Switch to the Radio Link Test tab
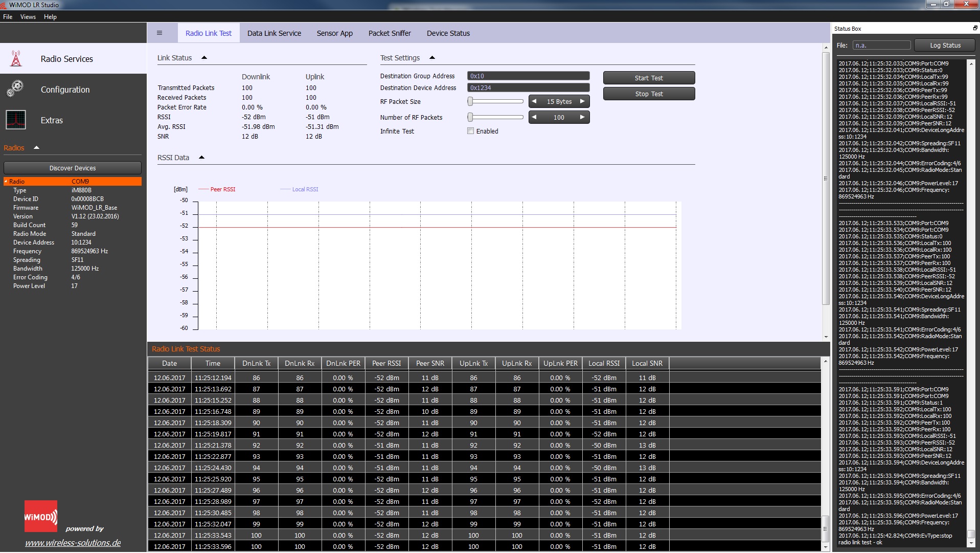Viewport: 980px width, 553px height. [209, 33]
